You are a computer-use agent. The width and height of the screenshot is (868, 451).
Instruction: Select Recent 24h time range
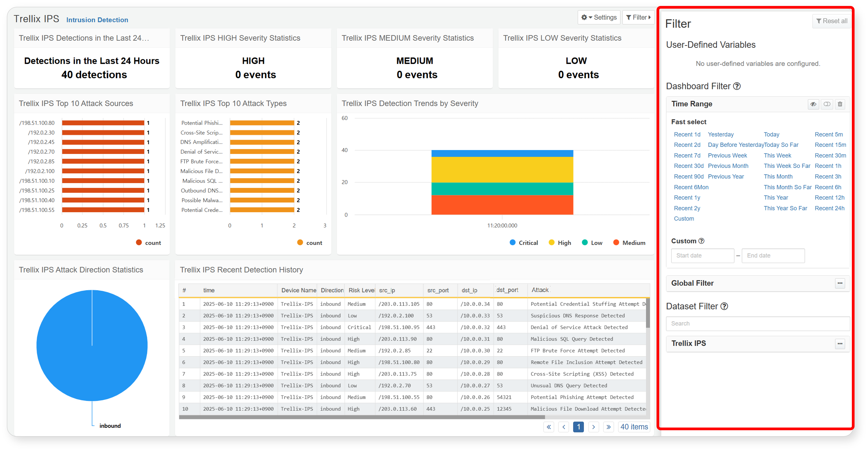(x=830, y=208)
